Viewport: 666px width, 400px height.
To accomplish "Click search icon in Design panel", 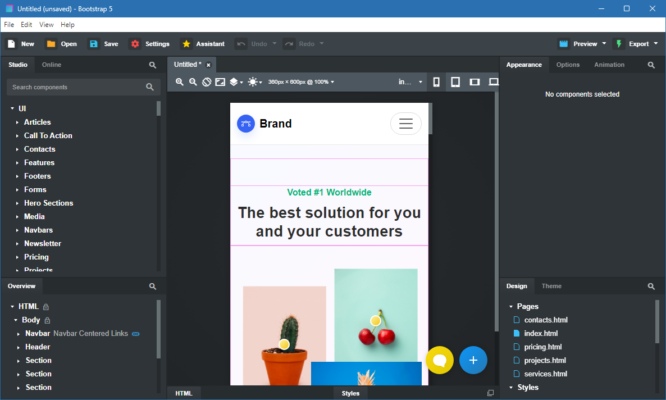I will [x=651, y=287].
